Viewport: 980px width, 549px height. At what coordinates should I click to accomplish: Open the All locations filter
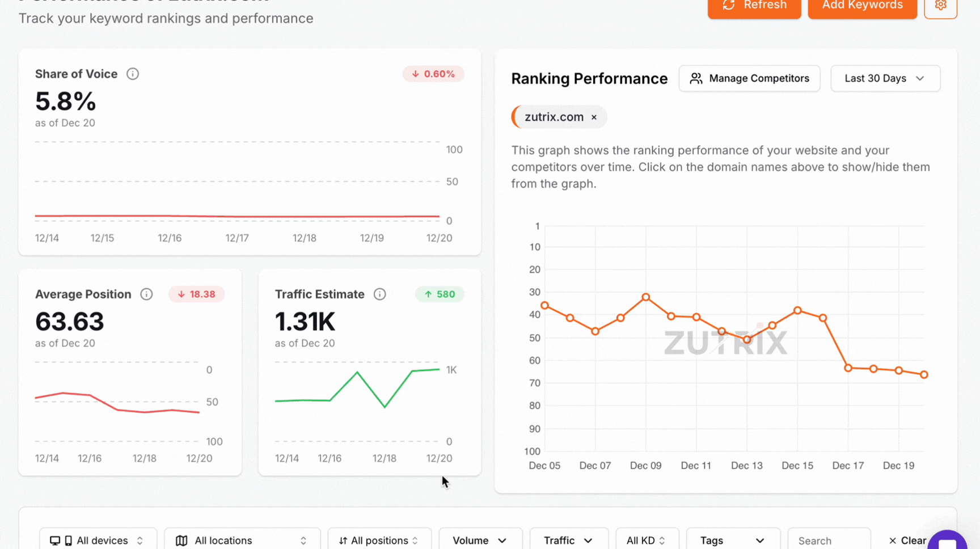tap(242, 540)
